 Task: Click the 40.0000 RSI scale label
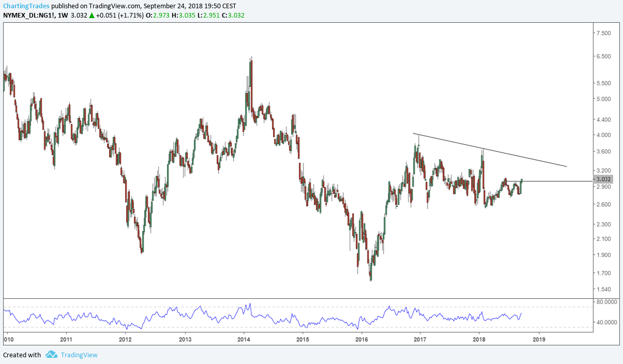coord(606,322)
